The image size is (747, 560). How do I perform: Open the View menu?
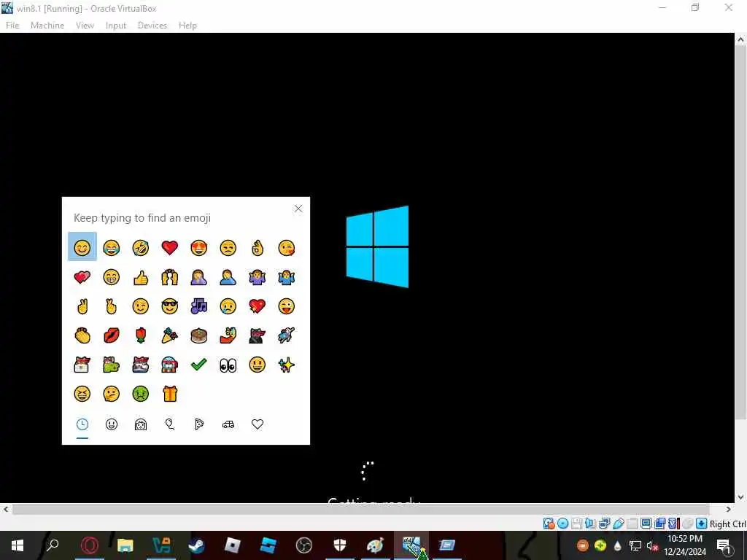[x=85, y=26]
